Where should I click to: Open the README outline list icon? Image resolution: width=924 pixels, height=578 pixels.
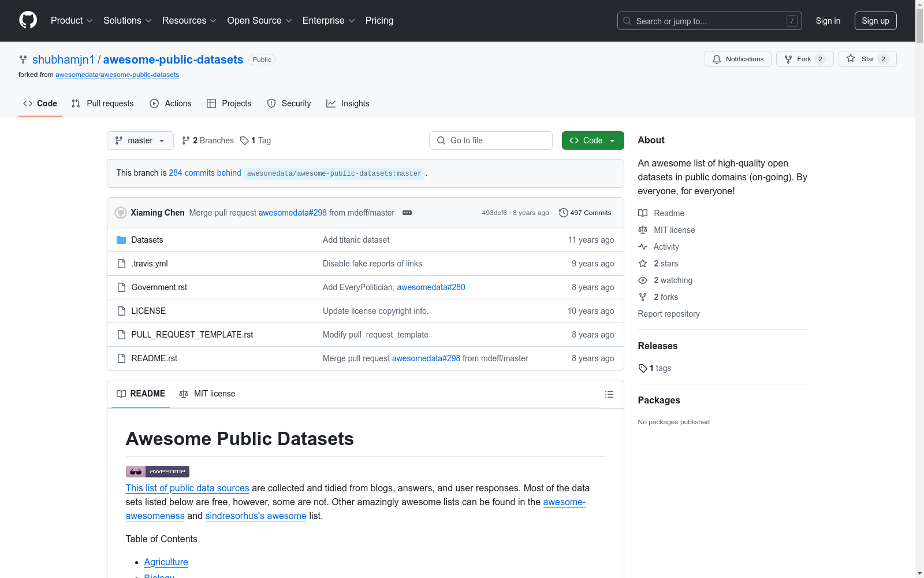click(x=609, y=394)
